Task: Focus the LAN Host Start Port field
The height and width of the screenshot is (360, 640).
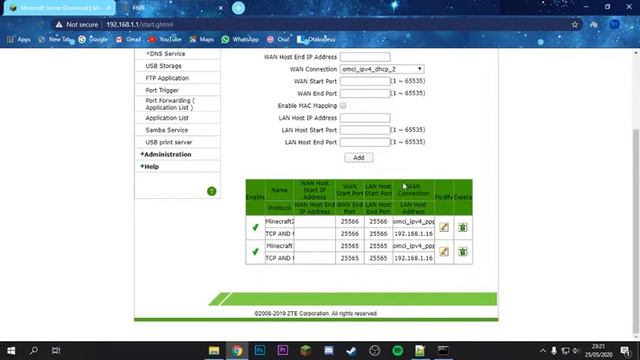Action: point(365,130)
